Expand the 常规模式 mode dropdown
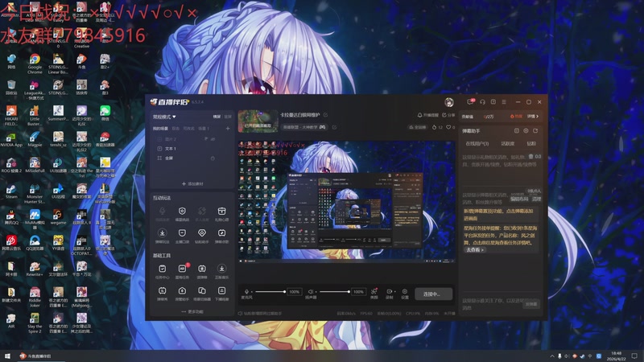 164,117
